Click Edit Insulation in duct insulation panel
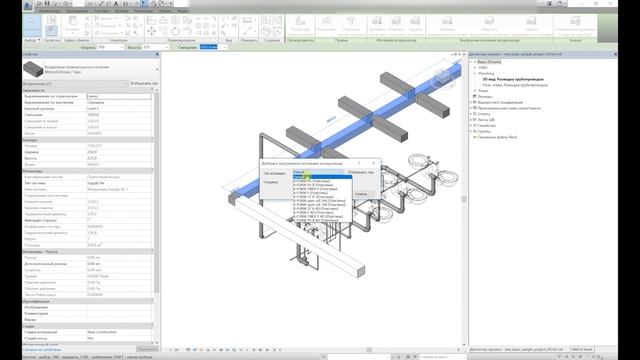Screen dimensions: 640x360 [396, 24]
